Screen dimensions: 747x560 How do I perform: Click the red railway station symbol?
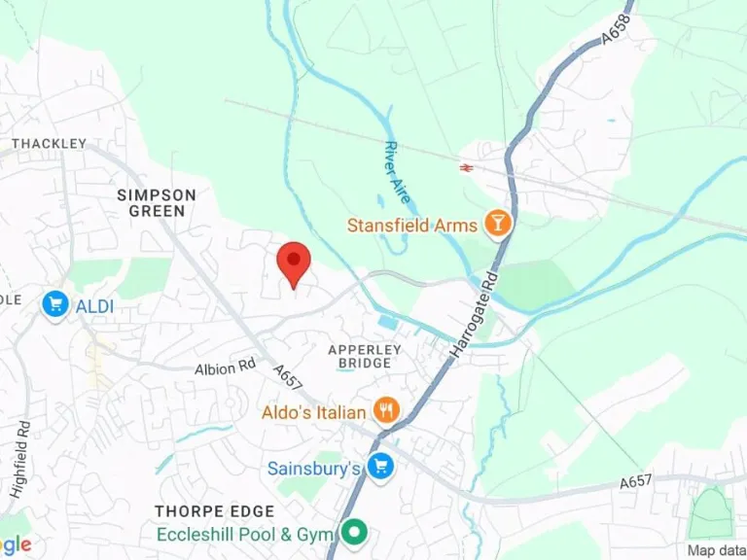[x=466, y=167]
